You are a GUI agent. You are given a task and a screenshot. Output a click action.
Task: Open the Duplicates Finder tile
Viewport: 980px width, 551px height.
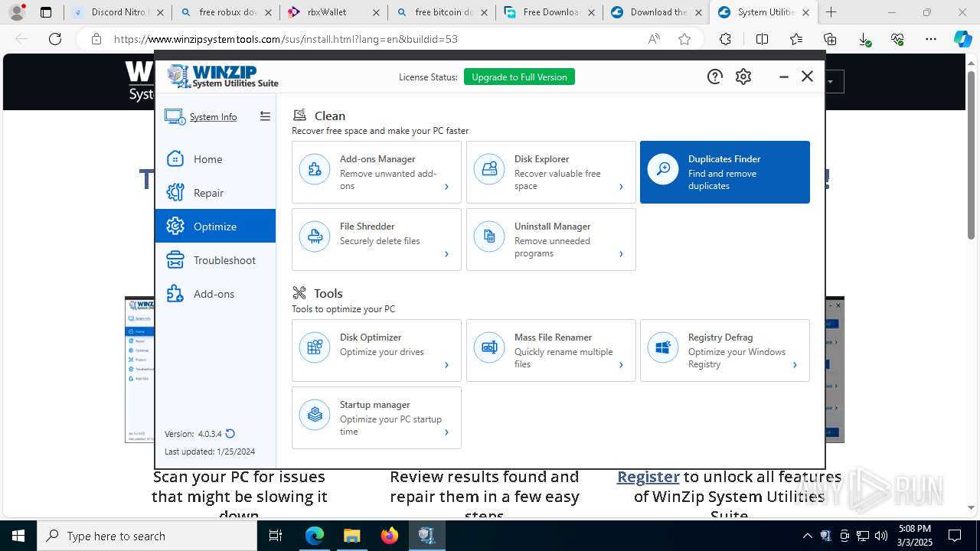click(x=725, y=172)
